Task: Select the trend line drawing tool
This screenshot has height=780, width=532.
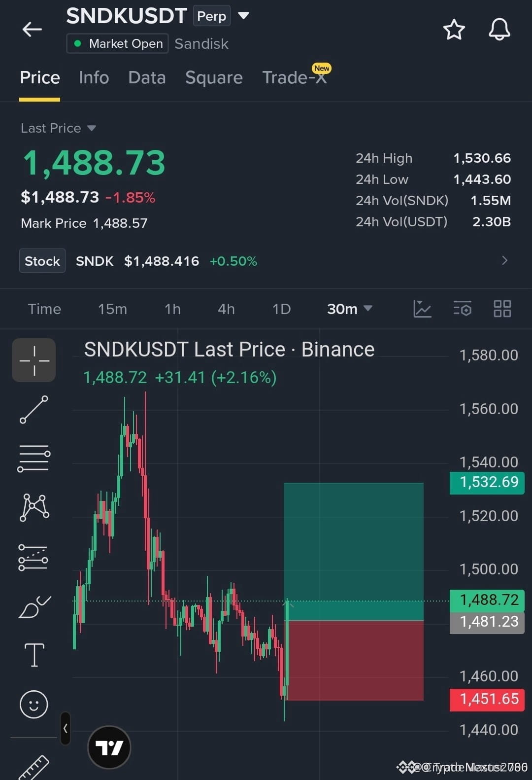Action: click(34, 410)
